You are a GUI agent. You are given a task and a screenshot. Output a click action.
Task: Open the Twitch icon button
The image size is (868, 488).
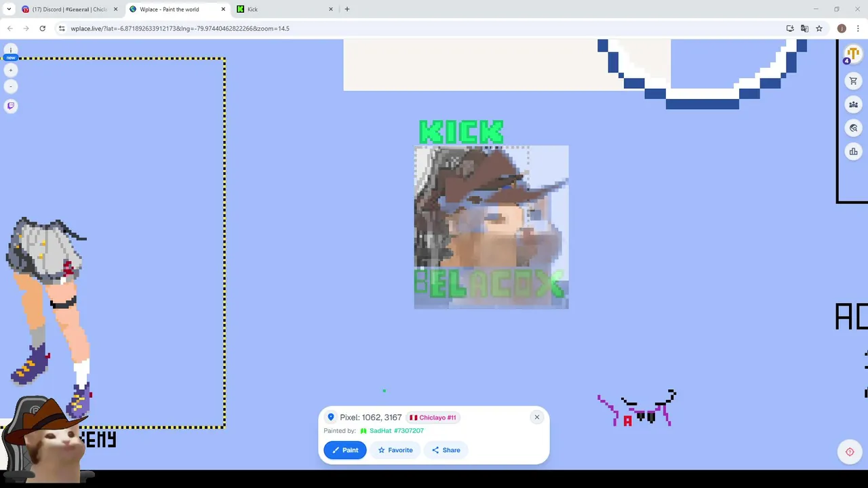10,106
